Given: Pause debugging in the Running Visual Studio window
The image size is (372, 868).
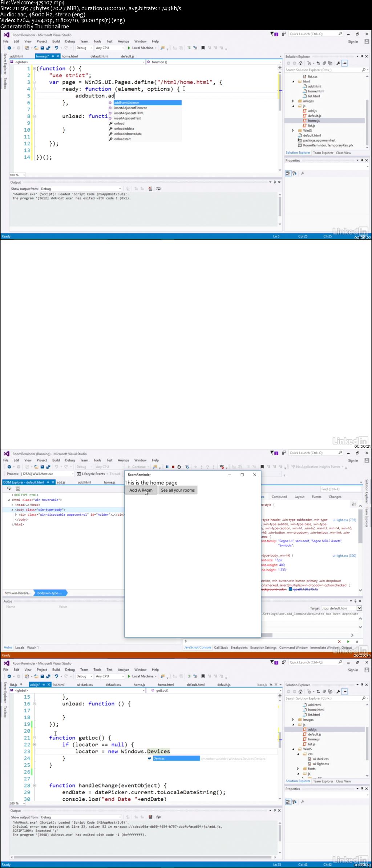Looking at the screenshot, I should 167,467.
